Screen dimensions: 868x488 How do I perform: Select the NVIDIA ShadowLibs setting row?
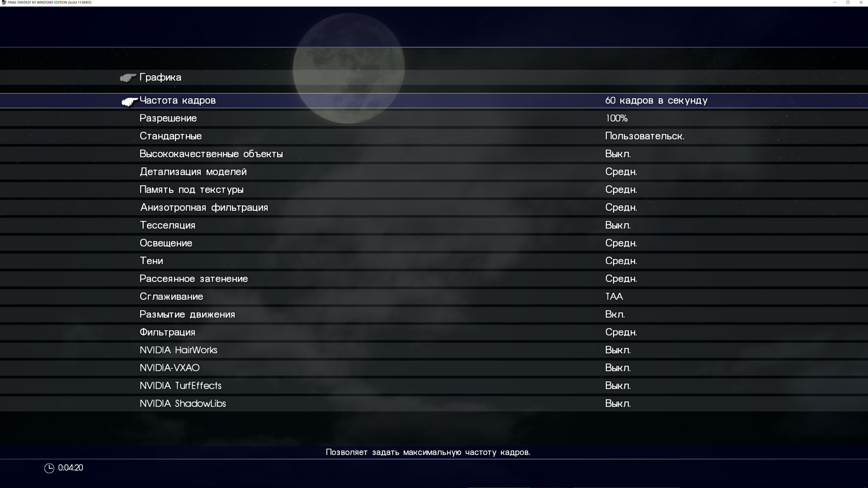183,404
